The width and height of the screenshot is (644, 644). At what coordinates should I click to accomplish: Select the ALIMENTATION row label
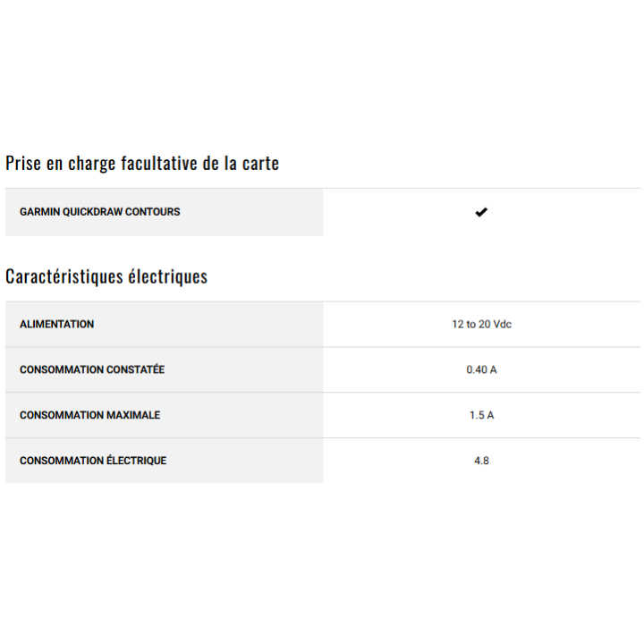(56, 325)
